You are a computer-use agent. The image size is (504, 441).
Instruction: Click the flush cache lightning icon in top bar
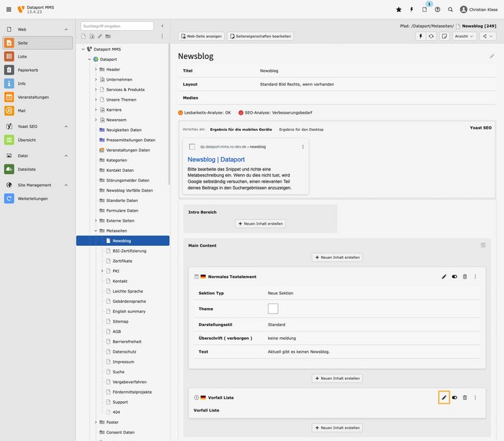(x=412, y=10)
